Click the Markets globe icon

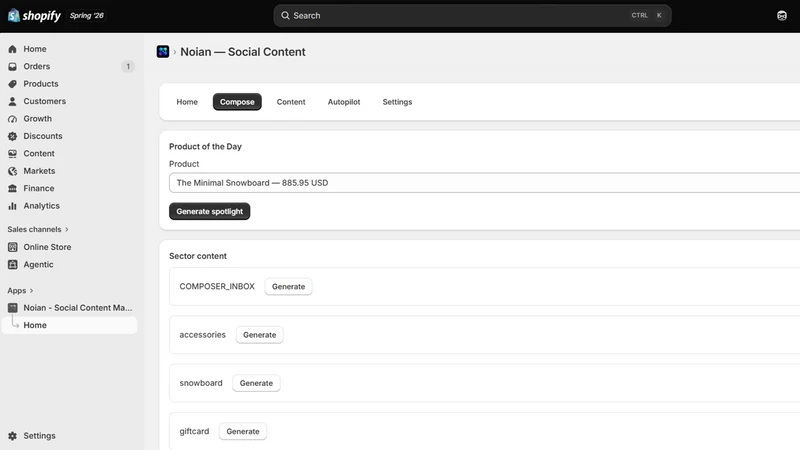pyautogui.click(x=12, y=171)
